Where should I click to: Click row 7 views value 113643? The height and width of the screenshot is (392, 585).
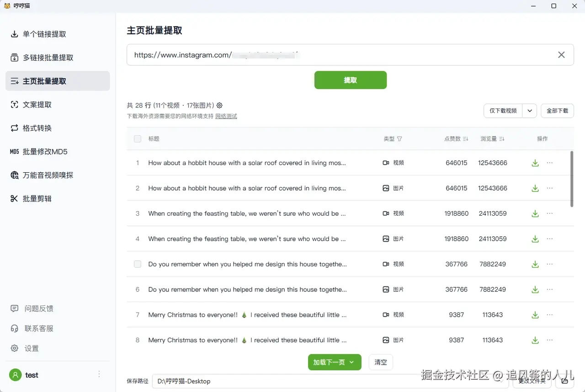pos(493,315)
